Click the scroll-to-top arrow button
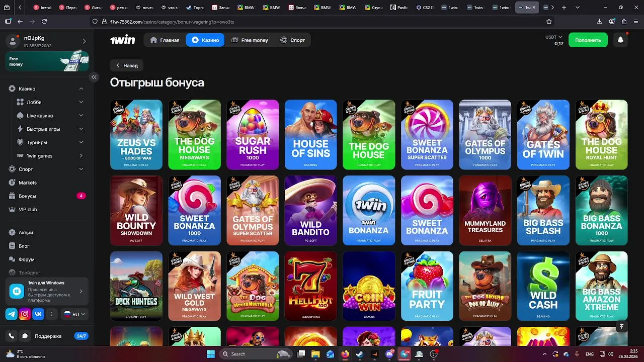This screenshot has height=362, width=644. 621,326
